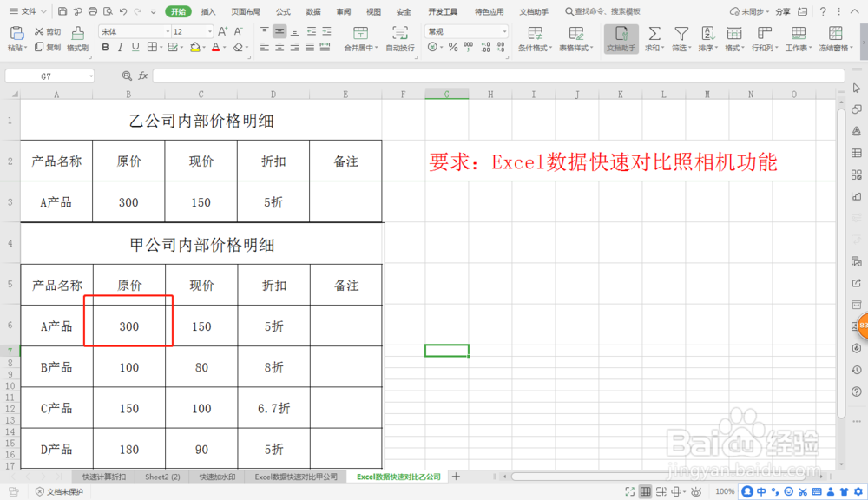Viewport: 868px width, 500px height.
Task: Toggle italic formatting
Action: (x=118, y=47)
